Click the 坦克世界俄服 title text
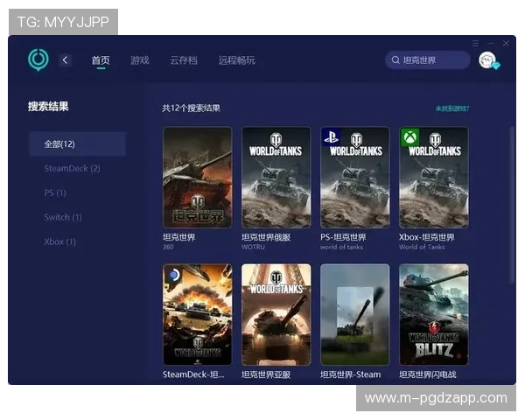Viewport: 525px width, 420px height. coord(266,237)
